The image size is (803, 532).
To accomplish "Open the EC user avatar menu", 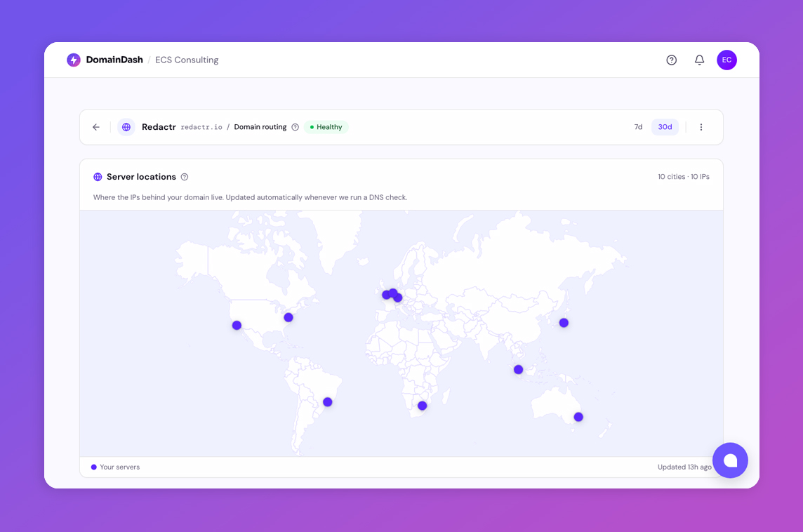I will [x=726, y=60].
